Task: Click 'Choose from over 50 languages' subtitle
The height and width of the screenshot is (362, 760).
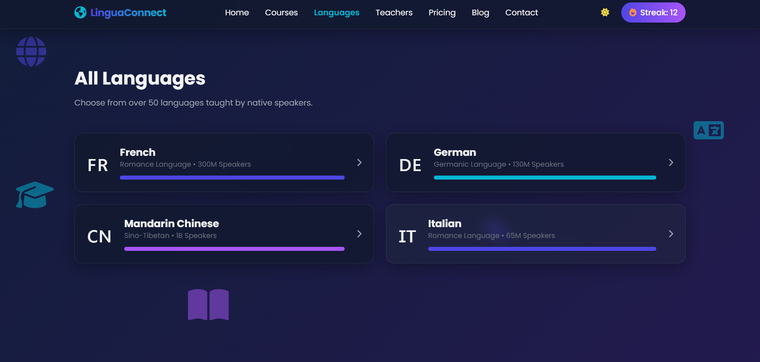Action: coord(193,103)
